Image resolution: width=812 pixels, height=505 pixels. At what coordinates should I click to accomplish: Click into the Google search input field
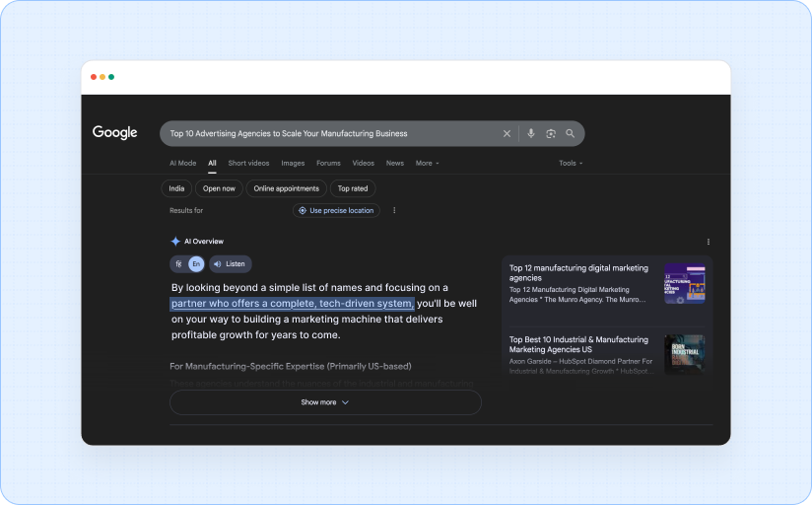click(x=331, y=134)
